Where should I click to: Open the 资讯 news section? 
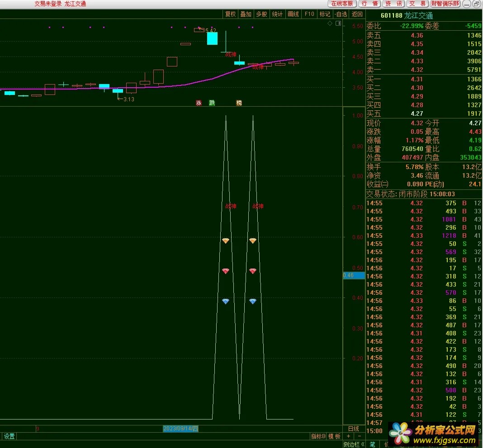point(393,4)
